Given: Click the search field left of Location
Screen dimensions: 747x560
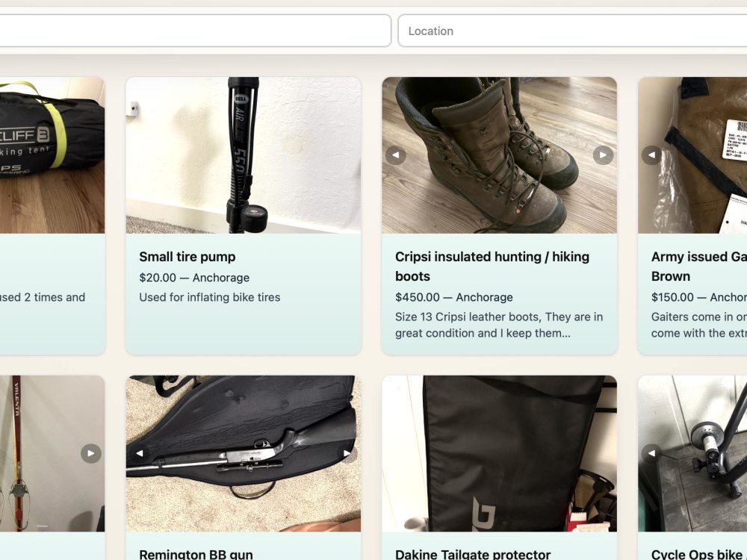Looking at the screenshot, I should pos(195,31).
